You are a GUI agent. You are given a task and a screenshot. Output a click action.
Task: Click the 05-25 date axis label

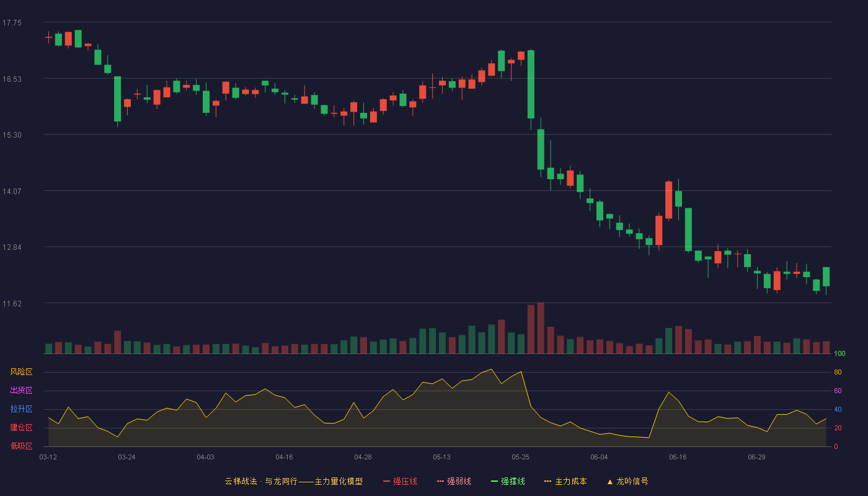(520, 457)
